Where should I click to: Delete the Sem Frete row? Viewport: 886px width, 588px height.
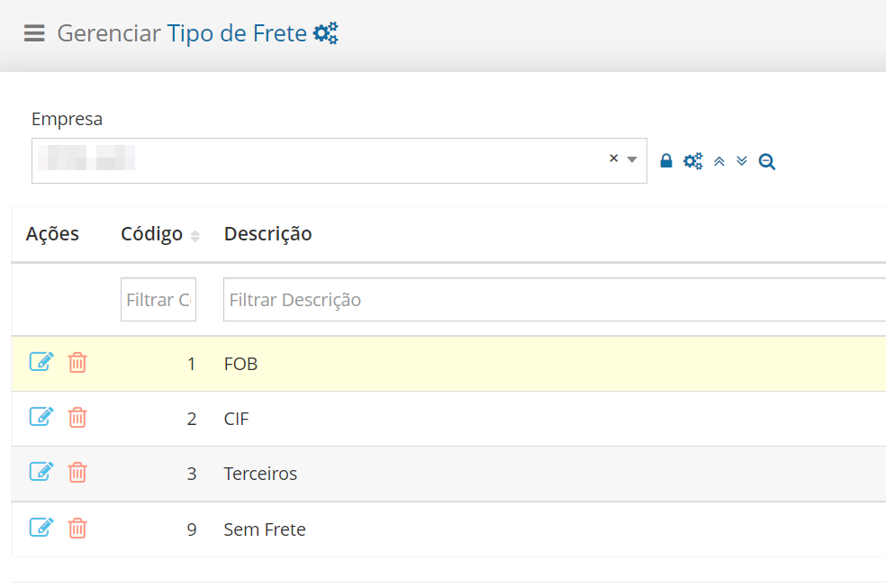pos(77,529)
